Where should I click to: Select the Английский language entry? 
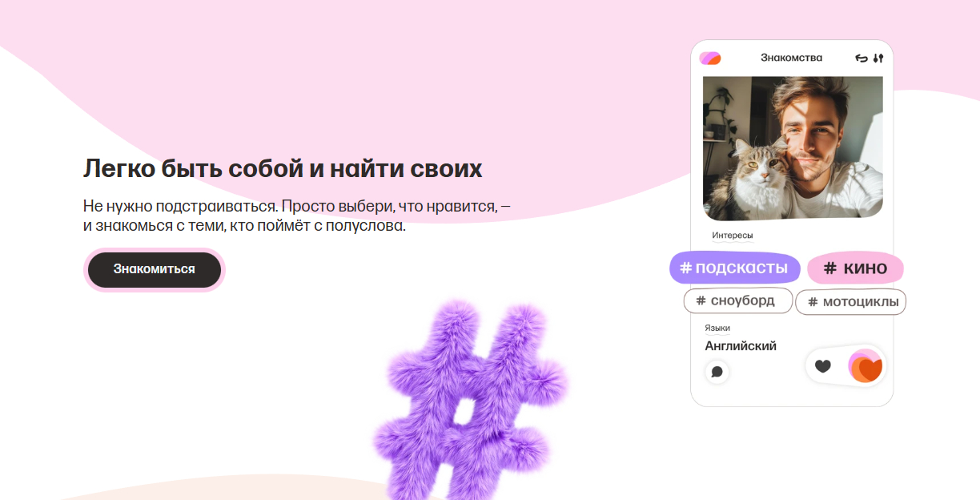tap(741, 346)
